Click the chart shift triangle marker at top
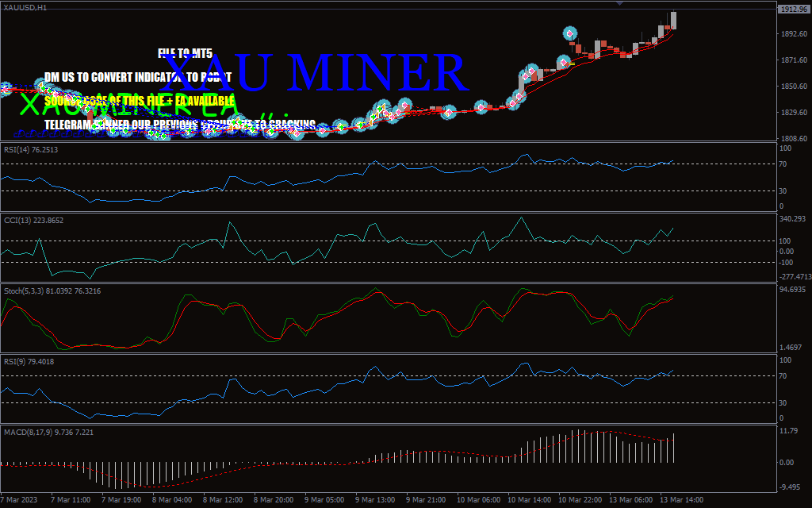Viewport: 812px width, 508px height. (619, 4)
